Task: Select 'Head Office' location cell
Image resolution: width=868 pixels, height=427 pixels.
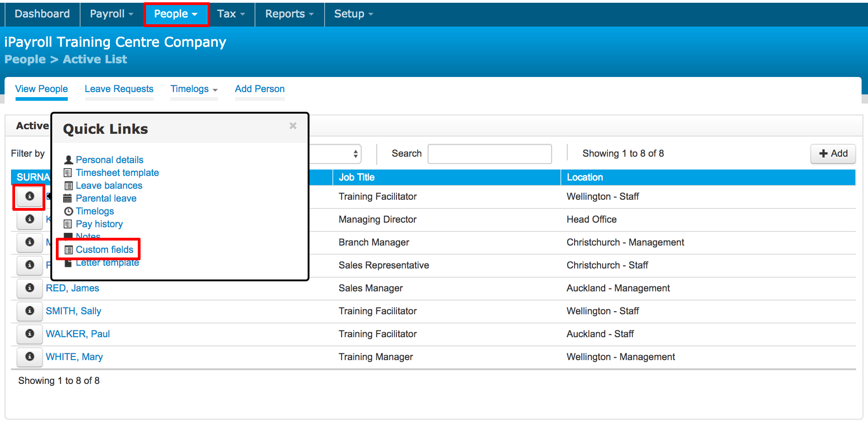Action: click(x=591, y=219)
